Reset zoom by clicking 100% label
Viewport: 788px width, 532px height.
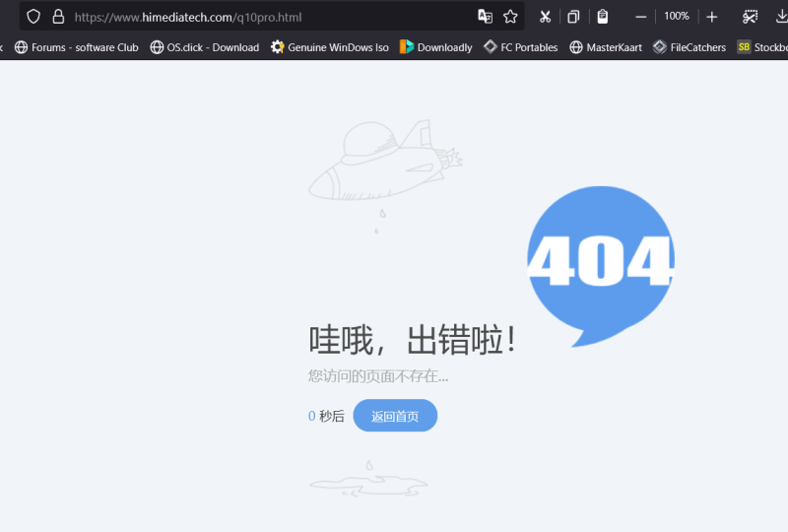pyautogui.click(x=677, y=17)
